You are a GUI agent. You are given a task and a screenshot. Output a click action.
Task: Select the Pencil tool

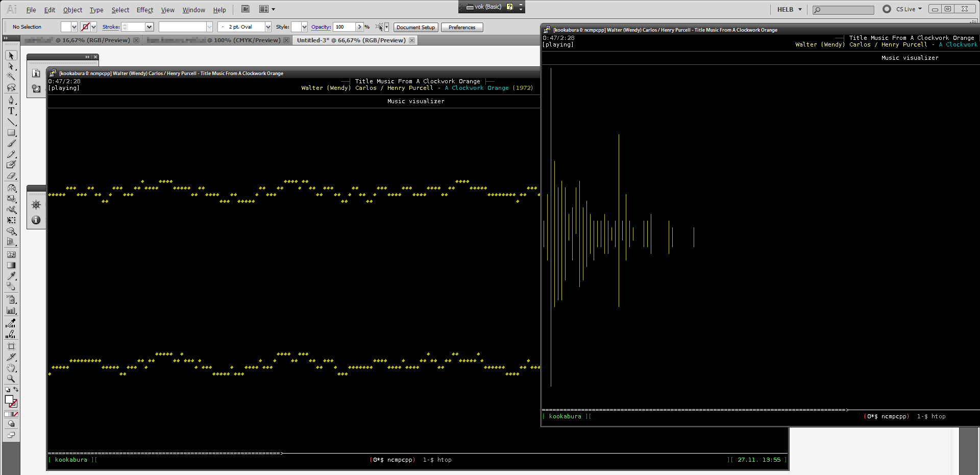coord(11,154)
